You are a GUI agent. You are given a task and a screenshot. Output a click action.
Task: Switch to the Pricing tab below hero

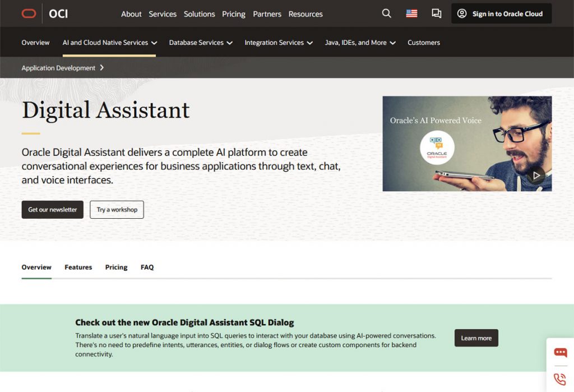[x=116, y=268]
